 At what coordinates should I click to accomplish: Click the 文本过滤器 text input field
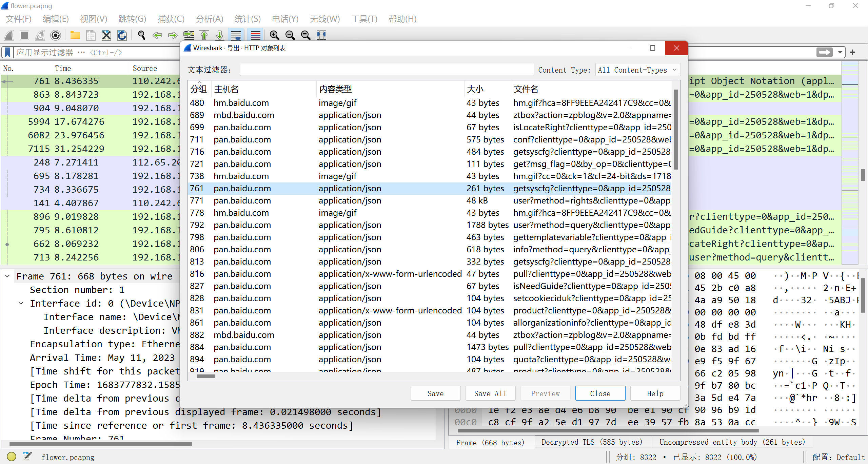click(x=387, y=70)
